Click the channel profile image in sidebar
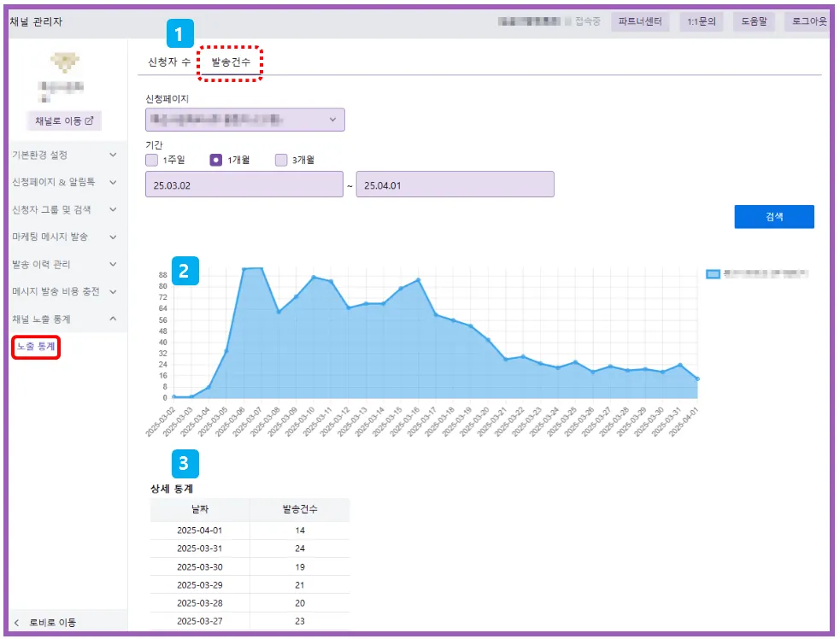 coord(65,62)
